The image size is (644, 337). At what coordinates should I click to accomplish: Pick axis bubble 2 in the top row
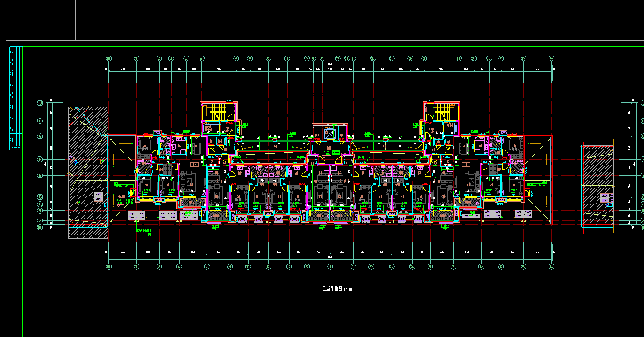(x=159, y=58)
